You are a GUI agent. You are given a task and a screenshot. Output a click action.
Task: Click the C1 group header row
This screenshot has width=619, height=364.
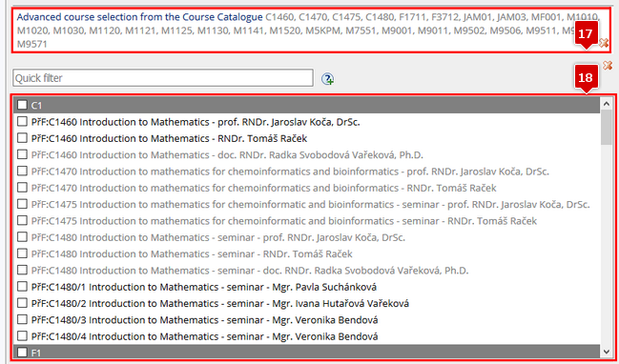pyautogui.click(x=307, y=105)
